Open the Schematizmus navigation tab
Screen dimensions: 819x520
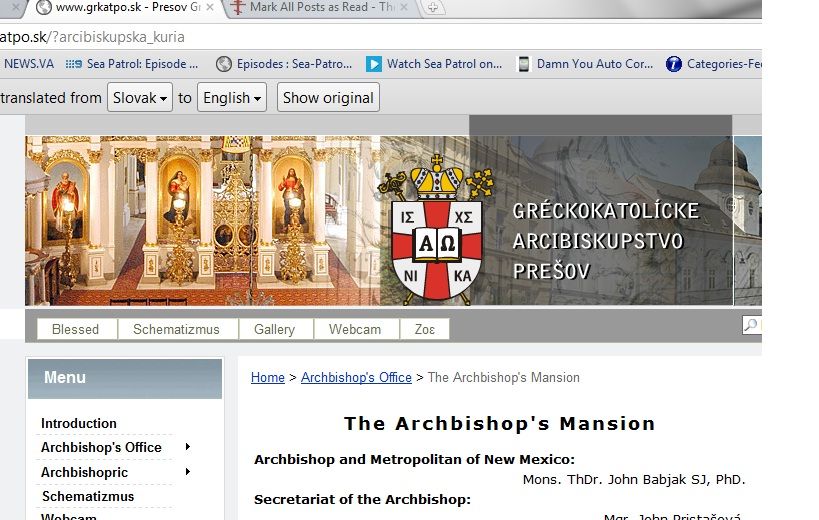(177, 329)
